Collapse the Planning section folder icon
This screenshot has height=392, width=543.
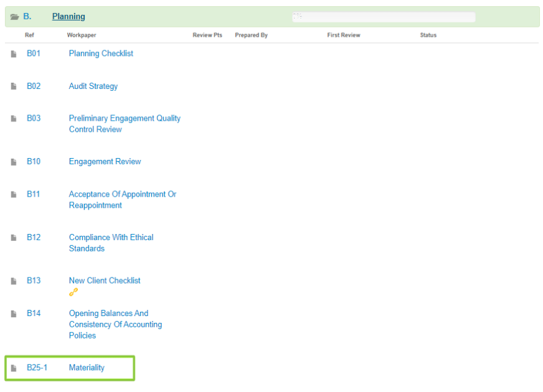pos(15,17)
